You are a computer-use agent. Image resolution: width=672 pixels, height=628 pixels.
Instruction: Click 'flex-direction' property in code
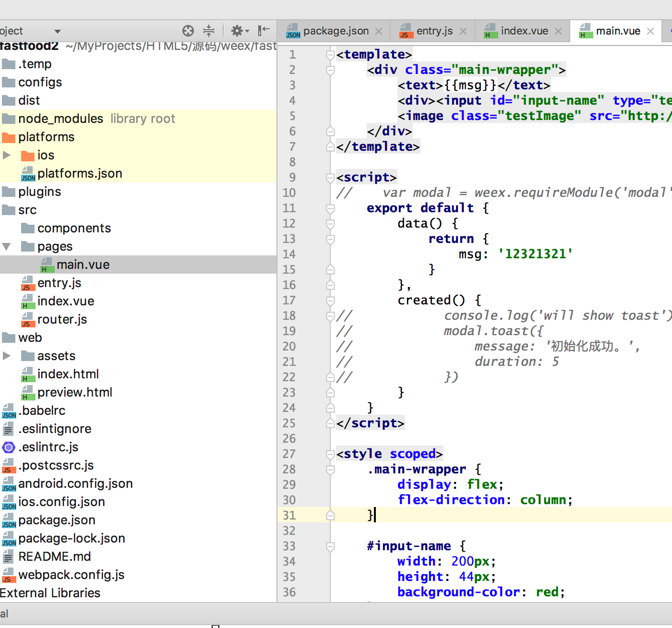[x=451, y=500]
